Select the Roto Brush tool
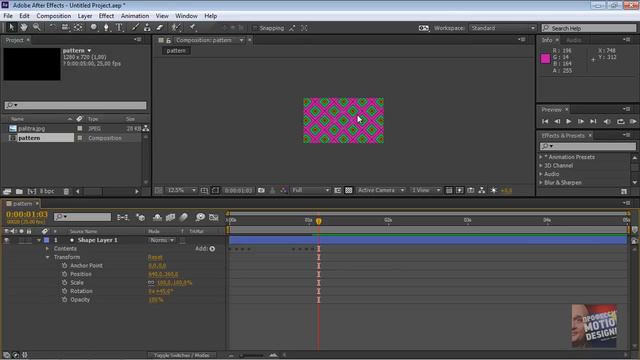Viewport: 640px width, 360px height. pos(176,27)
